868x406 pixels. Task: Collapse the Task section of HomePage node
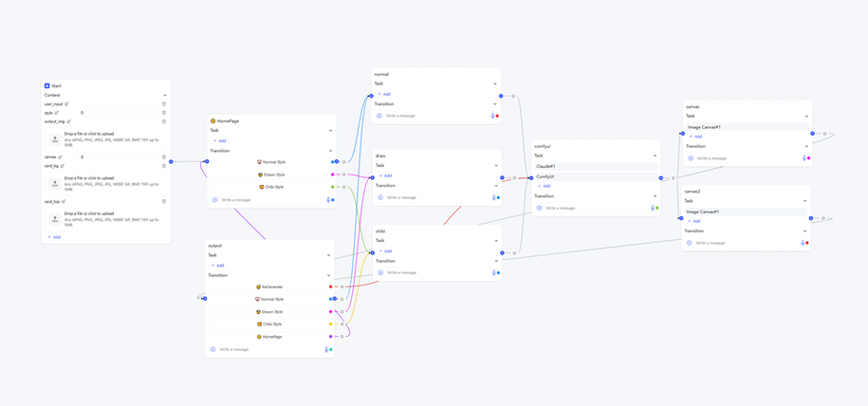point(330,131)
